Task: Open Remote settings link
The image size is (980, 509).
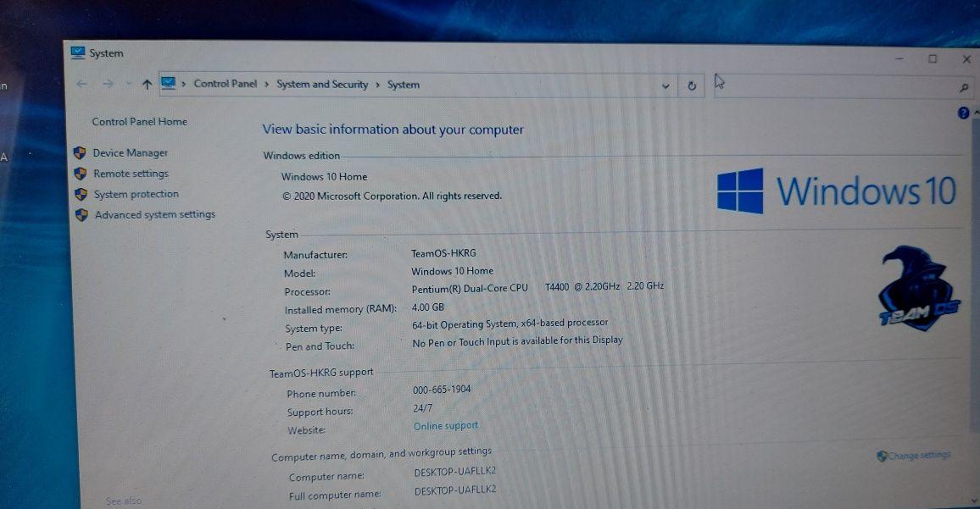Action: 131,174
